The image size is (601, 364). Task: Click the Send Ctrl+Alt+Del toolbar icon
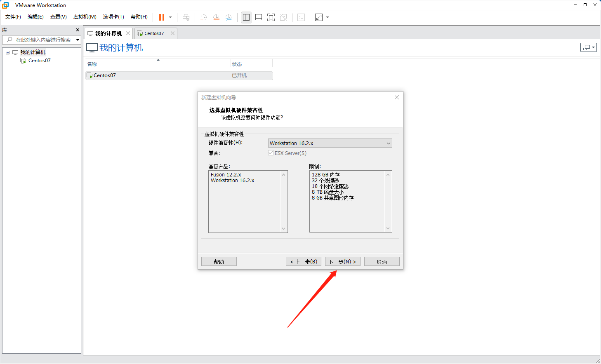(186, 17)
